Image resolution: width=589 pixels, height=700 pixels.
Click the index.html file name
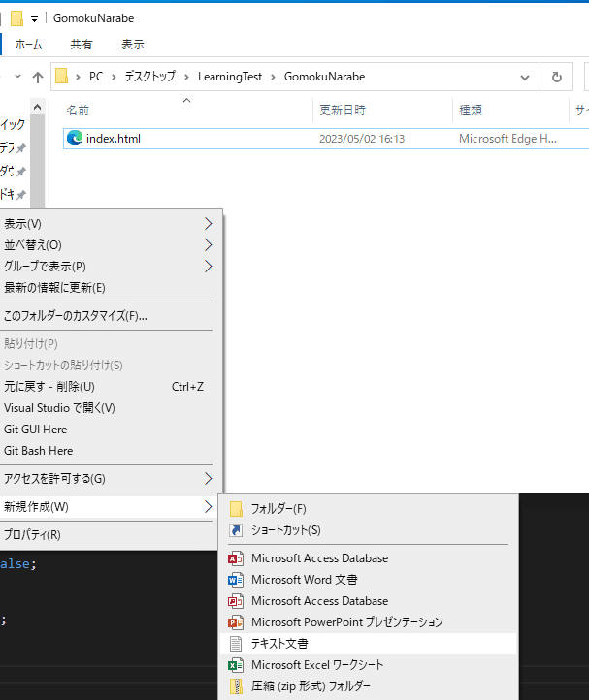click(x=114, y=139)
